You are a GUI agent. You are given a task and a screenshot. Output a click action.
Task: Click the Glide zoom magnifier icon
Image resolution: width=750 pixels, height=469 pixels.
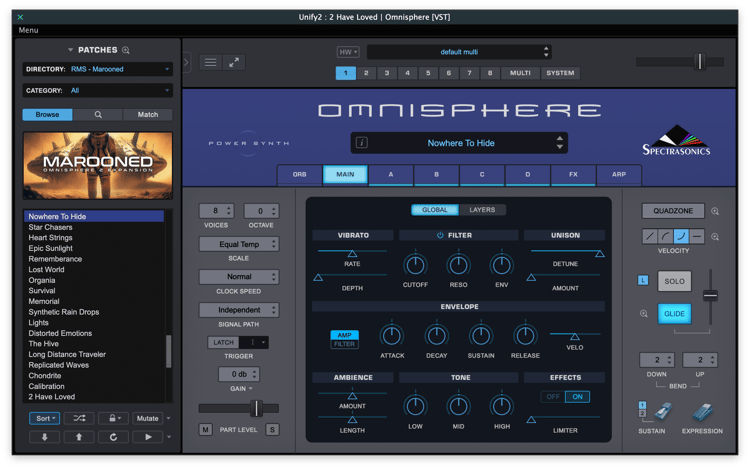coord(644,314)
